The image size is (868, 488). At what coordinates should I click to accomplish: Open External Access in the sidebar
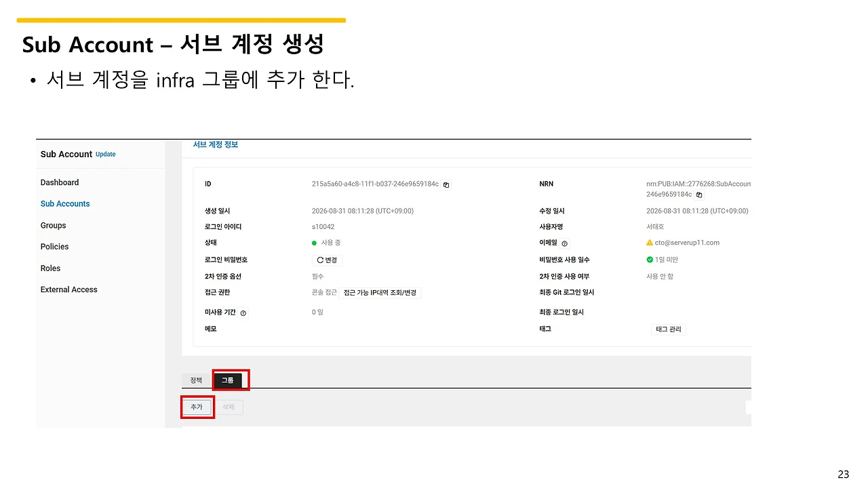coord(69,289)
